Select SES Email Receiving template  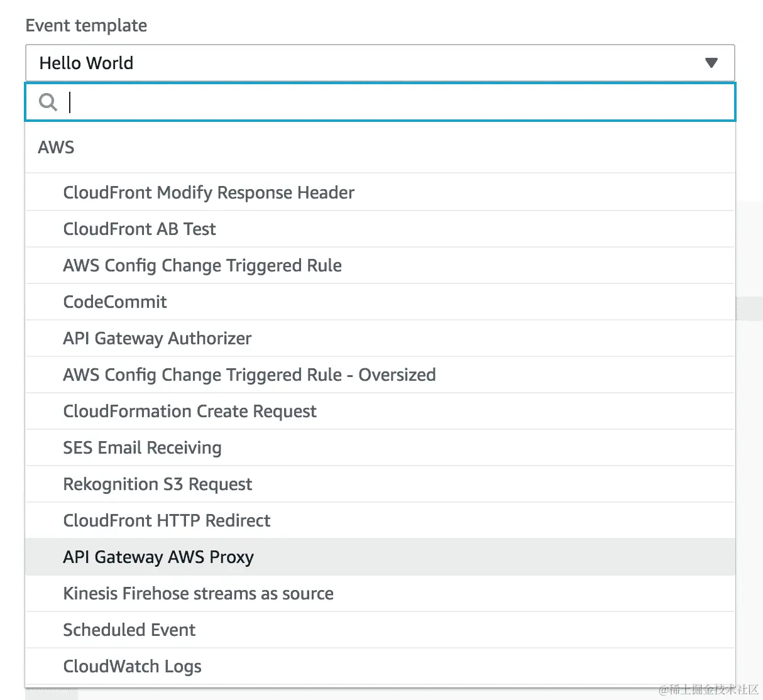pos(143,447)
